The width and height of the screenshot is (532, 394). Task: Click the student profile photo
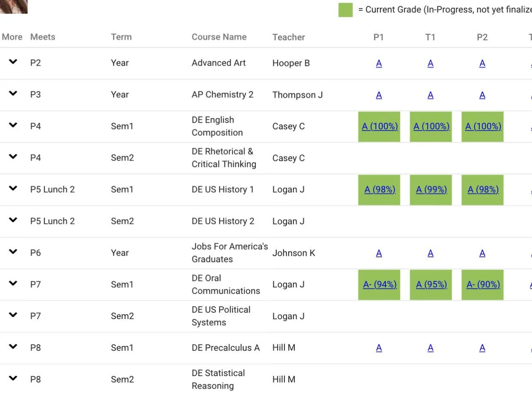coord(14,7)
